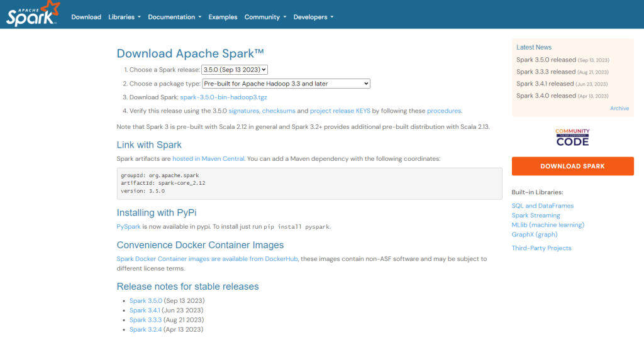The height and width of the screenshot is (340, 644).
Task: Open MLlib (machine learning) page
Action: point(548,225)
